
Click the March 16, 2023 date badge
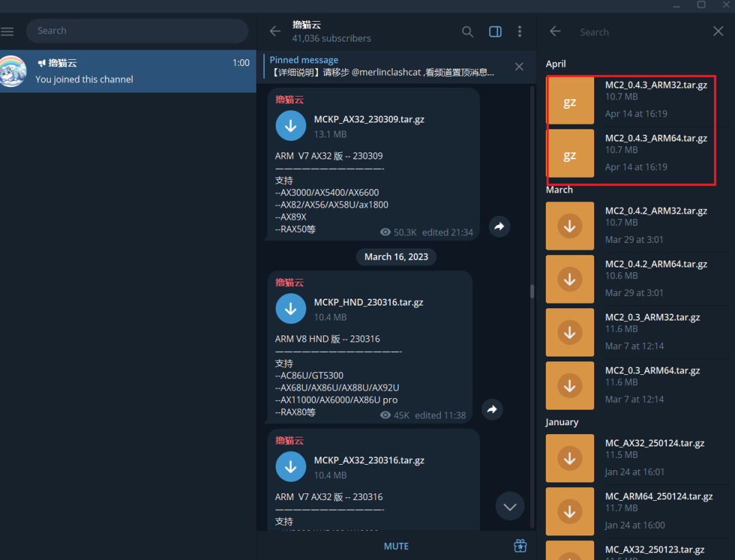click(x=396, y=257)
